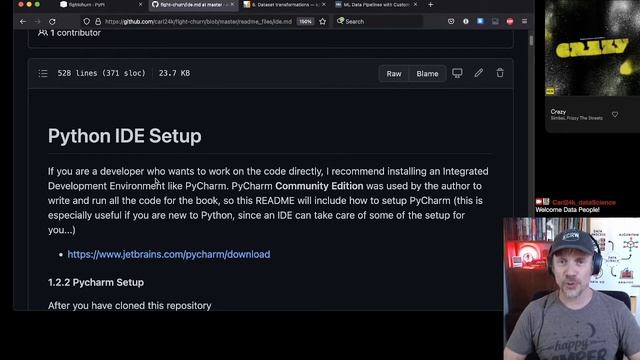
Task: Click the Crazy album cover artwork
Action: coord(593,48)
